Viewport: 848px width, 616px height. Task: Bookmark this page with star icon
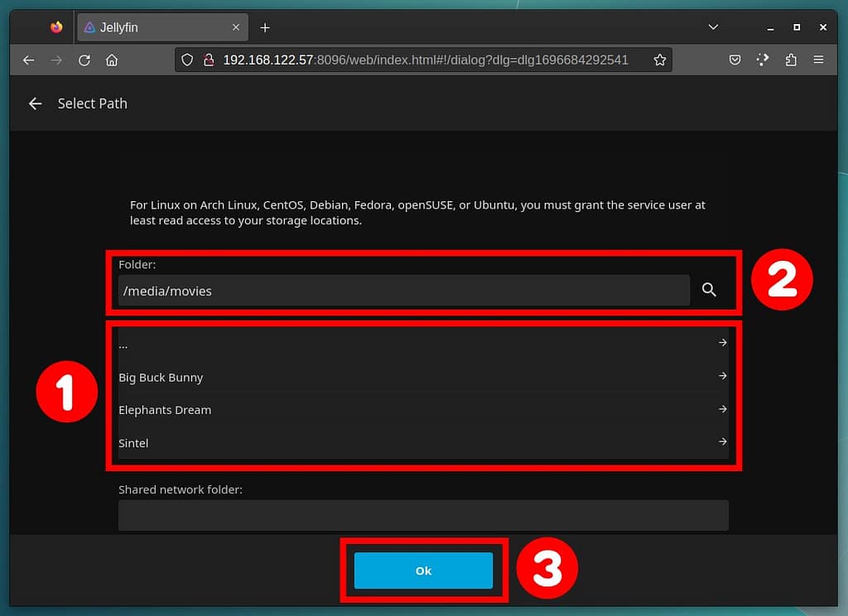(659, 60)
